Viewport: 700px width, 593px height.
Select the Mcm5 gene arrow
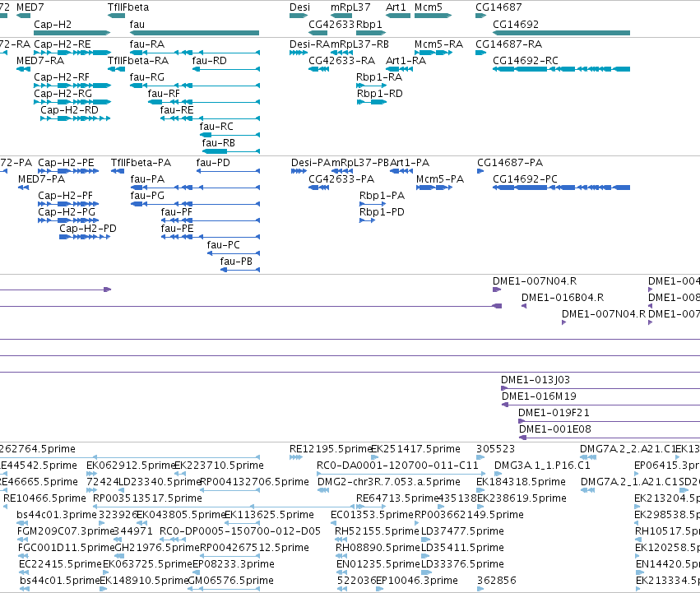[433, 16]
